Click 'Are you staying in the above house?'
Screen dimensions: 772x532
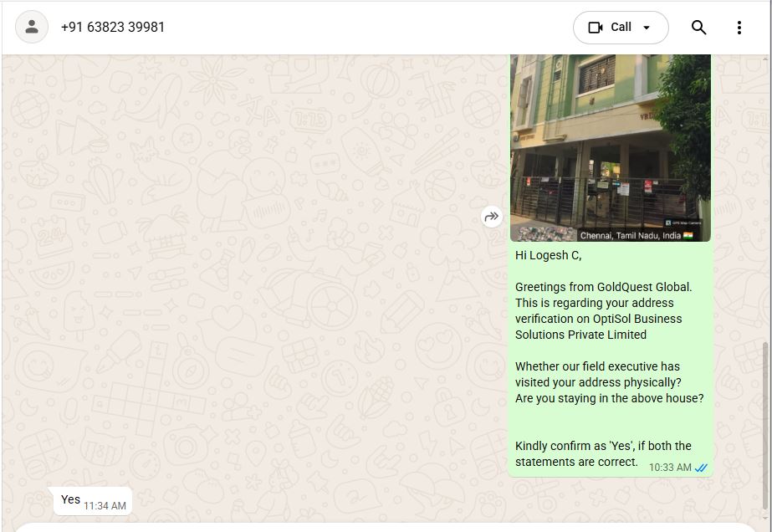(610, 398)
